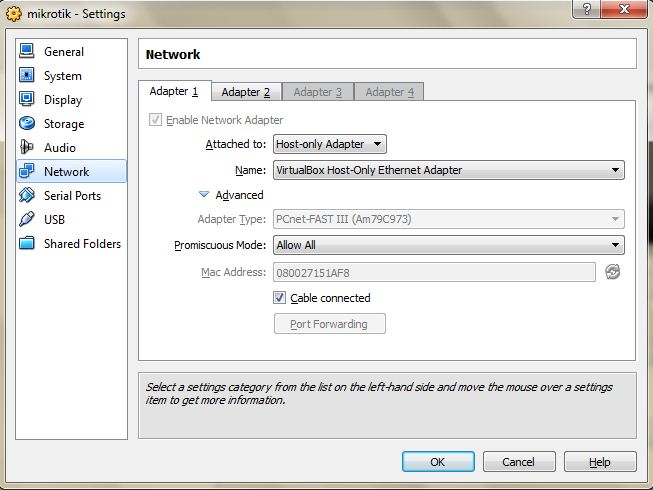This screenshot has height=490, width=653.
Task: Select the USB label in sidebar
Action: [x=55, y=219]
